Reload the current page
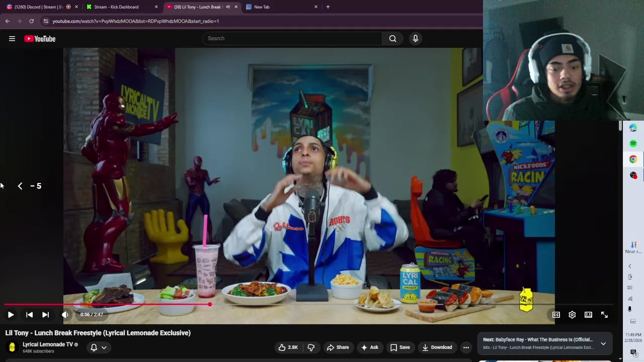Screen dimensions: 644x362 coord(31,21)
